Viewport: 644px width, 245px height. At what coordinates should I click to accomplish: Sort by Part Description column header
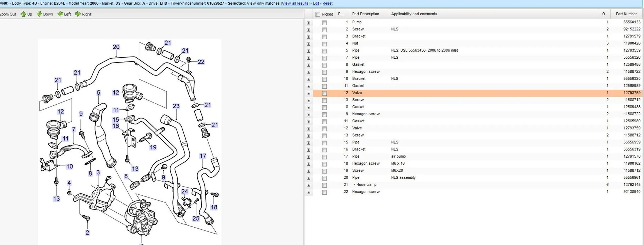point(365,14)
